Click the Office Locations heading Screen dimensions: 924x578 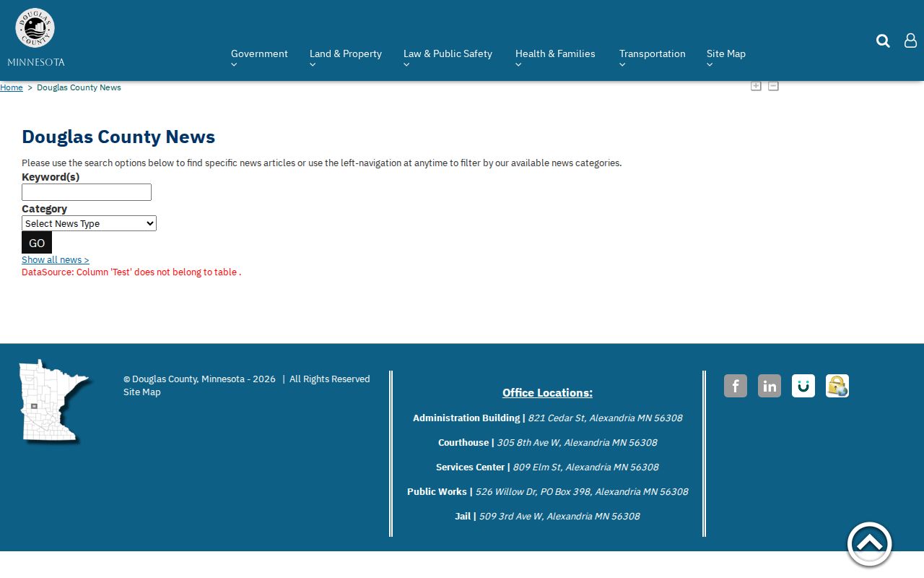coord(547,393)
